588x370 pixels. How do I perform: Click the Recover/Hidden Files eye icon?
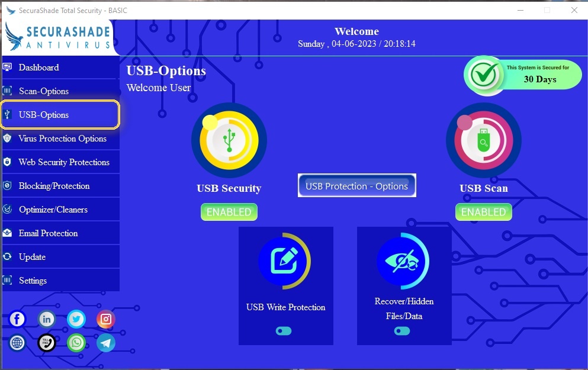[403, 261]
